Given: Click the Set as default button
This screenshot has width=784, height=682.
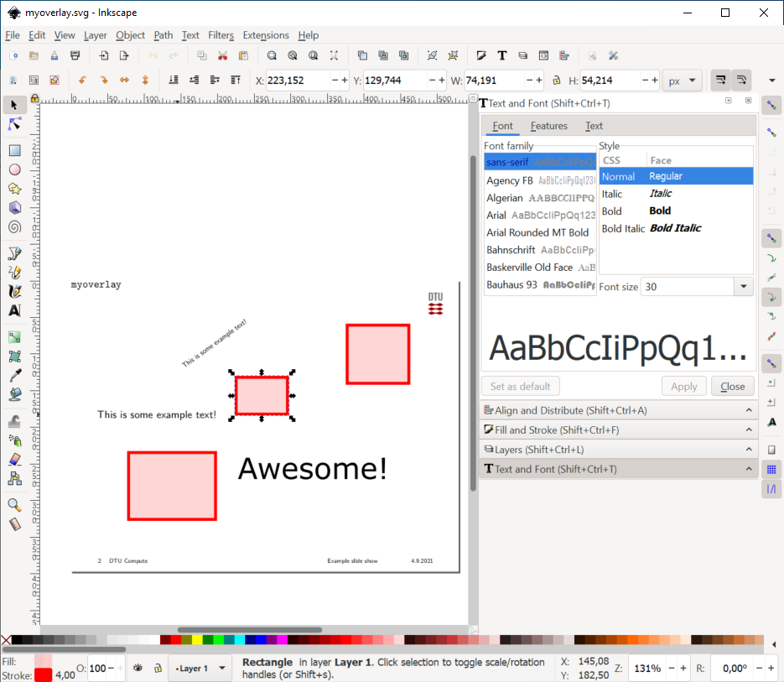Looking at the screenshot, I should tap(520, 387).
